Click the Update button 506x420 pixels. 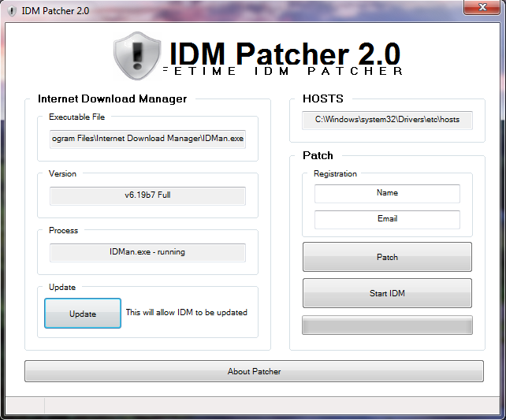83,313
